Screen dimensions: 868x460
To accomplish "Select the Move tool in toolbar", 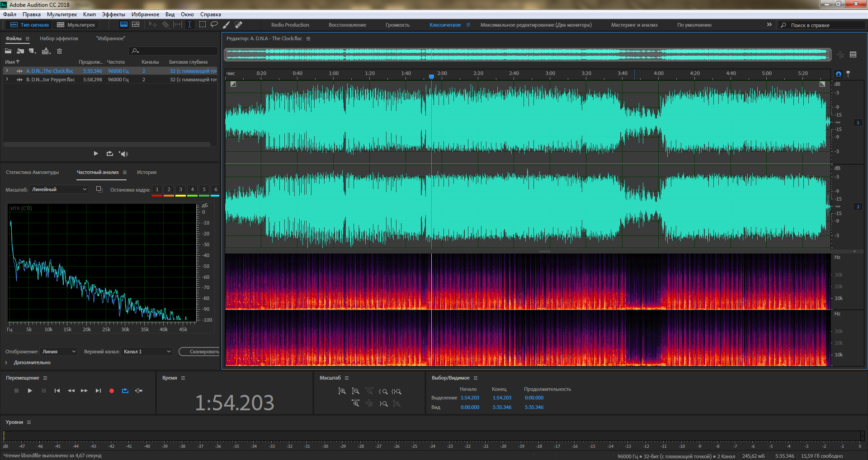I will [x=153, y=25].
